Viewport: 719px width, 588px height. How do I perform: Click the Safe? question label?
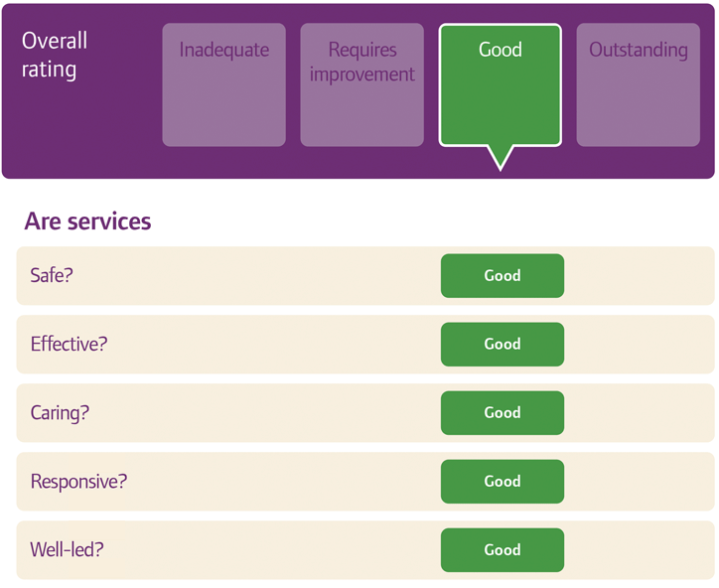click(x=52, y=276)
